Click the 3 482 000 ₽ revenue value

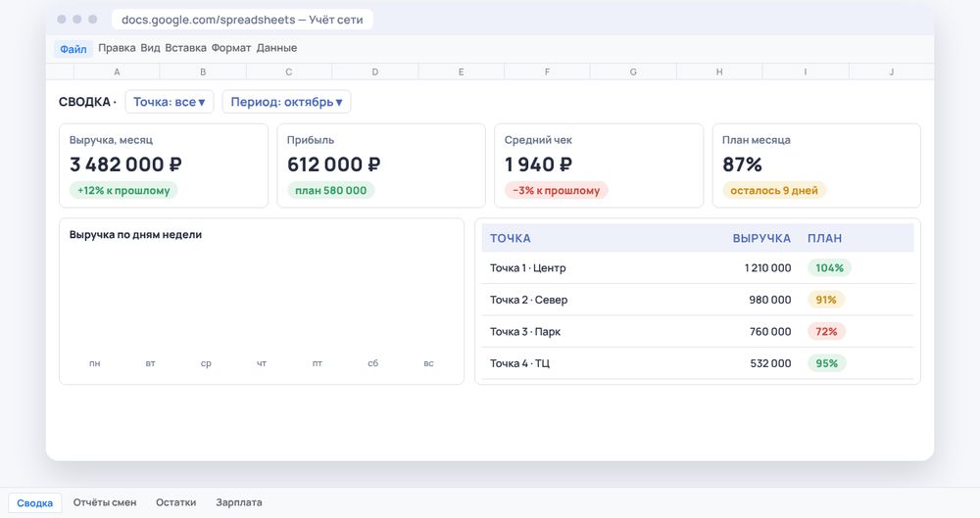(x=125, y=165)
